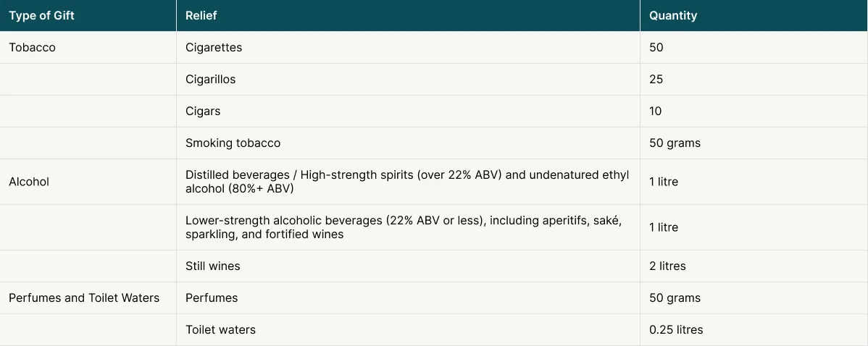
Task: Click the "Relief" column header
Action: 201,16
